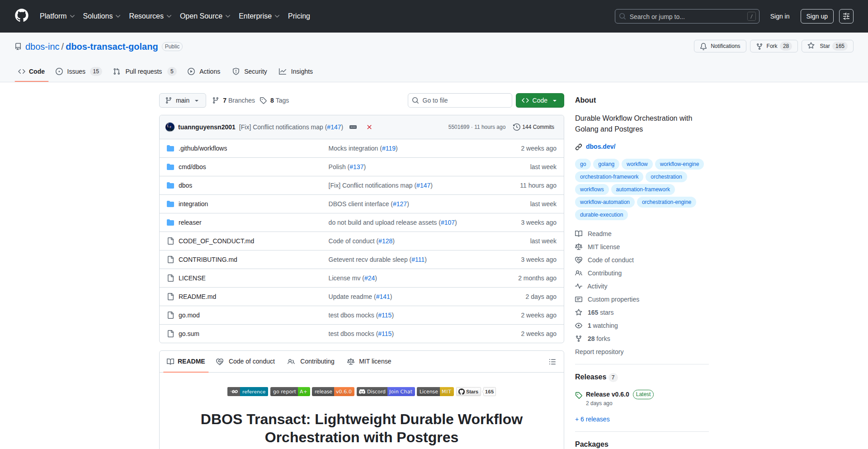
Task: Open the GitHub homepage logo
Action: tap(22, 16)
